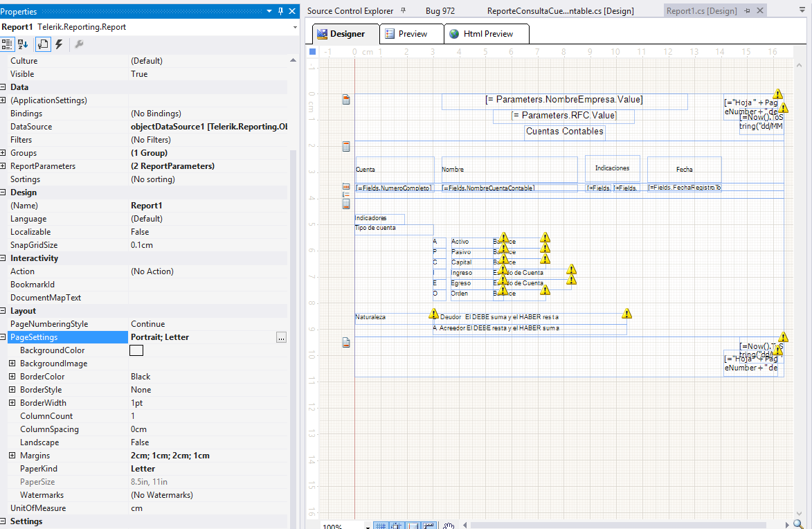Expand Groups property
The height and width of the screenshot is (529, 812).
3,153
